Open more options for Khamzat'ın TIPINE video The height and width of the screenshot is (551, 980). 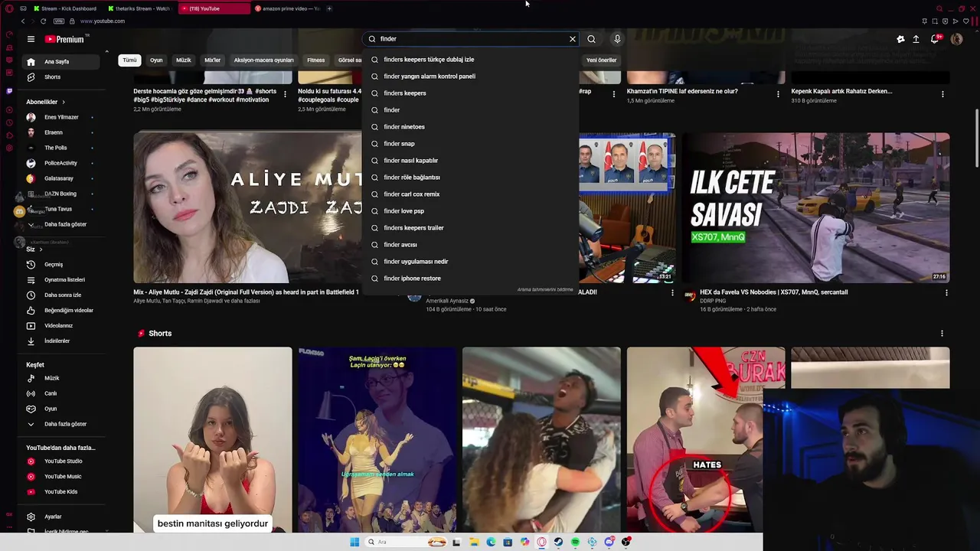point(778,94)
